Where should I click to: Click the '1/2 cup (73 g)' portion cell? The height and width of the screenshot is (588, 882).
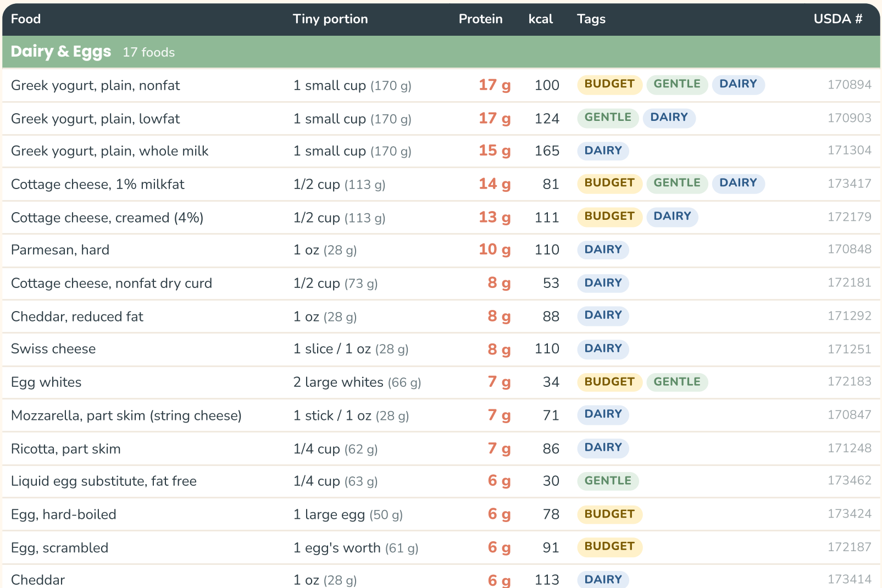pos(335,284)
